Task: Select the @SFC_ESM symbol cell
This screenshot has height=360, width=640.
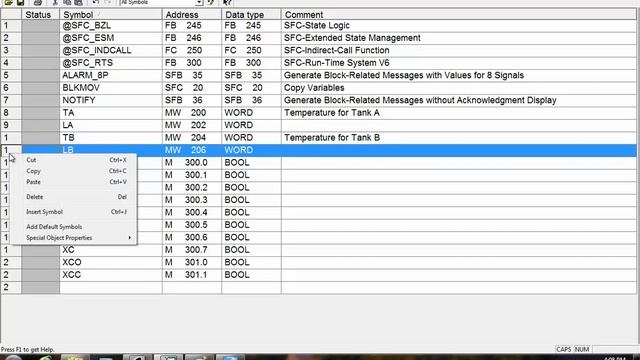Action: tap(111, 38)
